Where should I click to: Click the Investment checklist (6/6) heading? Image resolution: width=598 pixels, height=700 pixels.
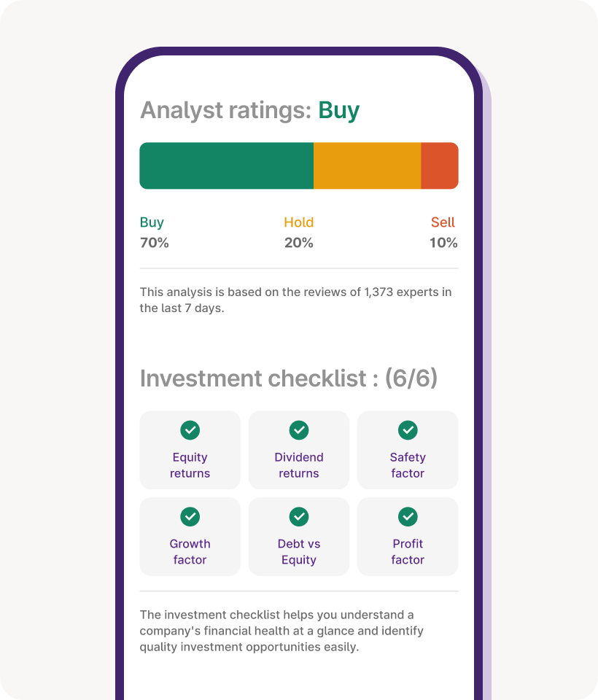click(x=289, y=378)
